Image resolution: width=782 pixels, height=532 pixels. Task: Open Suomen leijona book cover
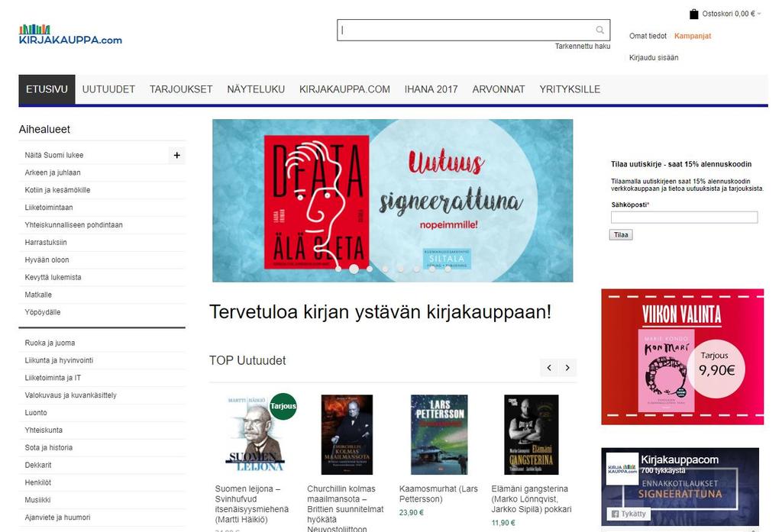254,435
